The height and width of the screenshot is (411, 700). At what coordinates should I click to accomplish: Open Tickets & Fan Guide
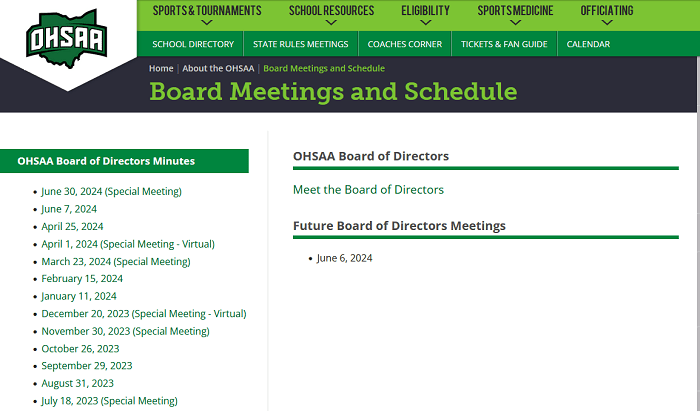(x=504, y=44)
